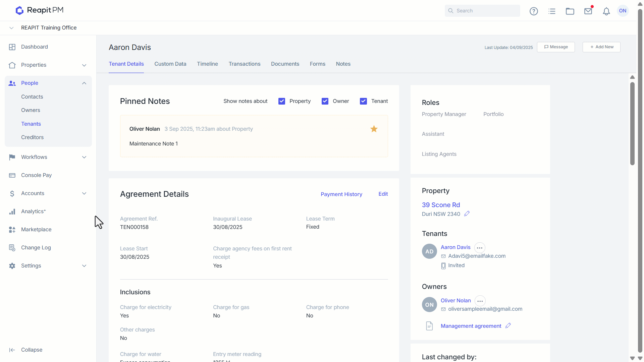
Task: Open the notifications bell icon
Action: click(x=606, y=11)
